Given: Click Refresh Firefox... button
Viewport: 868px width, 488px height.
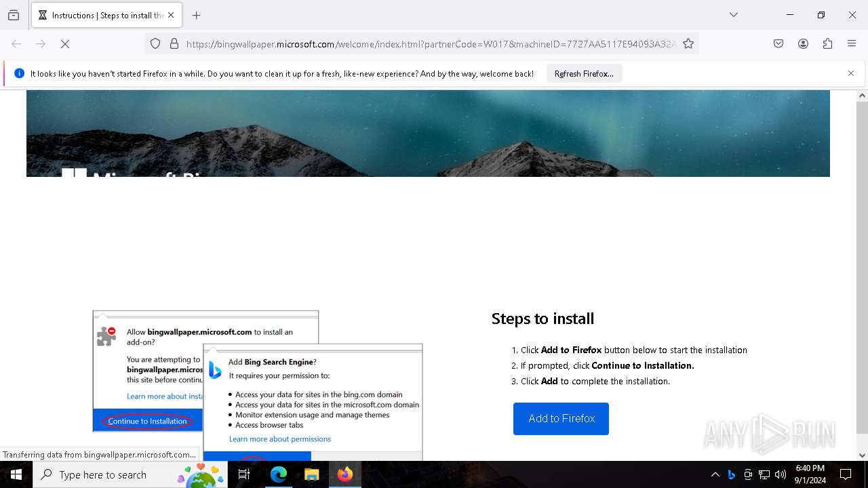Looking at the screenshot, I should point(584,73).
